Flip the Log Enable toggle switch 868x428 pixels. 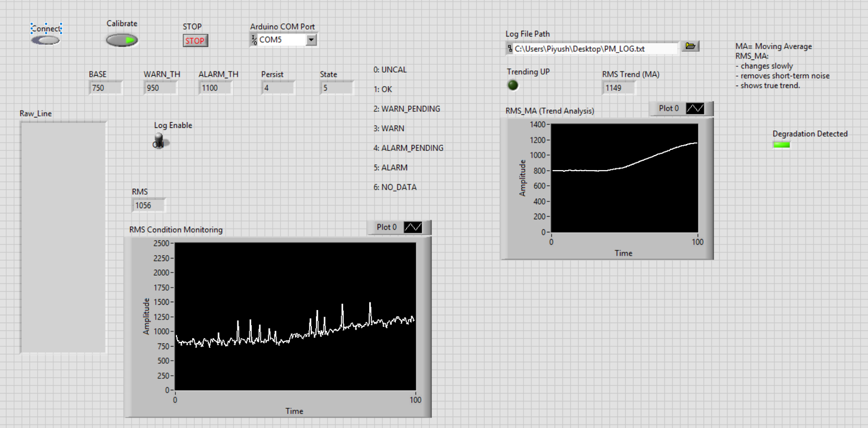(160, 140)
